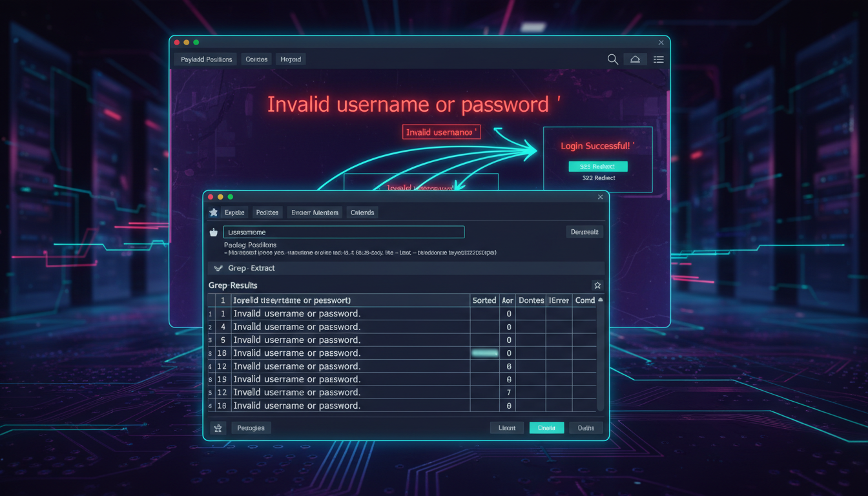Click the teal bar in the Sorted column
This screenshot has width=868, height=496.
click(x=485, y=353)
